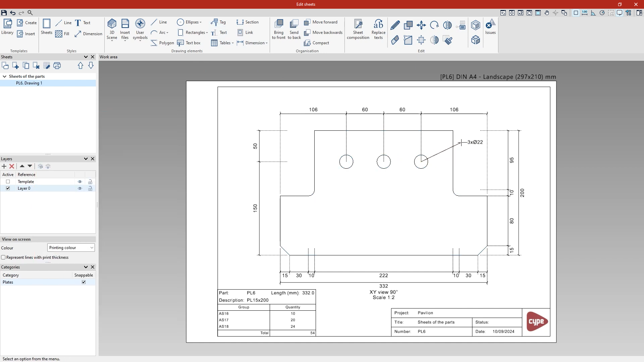Image resolution: width=644 pixels, height=362 pixels.
Task: Click Send to back
Action: tap(294, 29)
